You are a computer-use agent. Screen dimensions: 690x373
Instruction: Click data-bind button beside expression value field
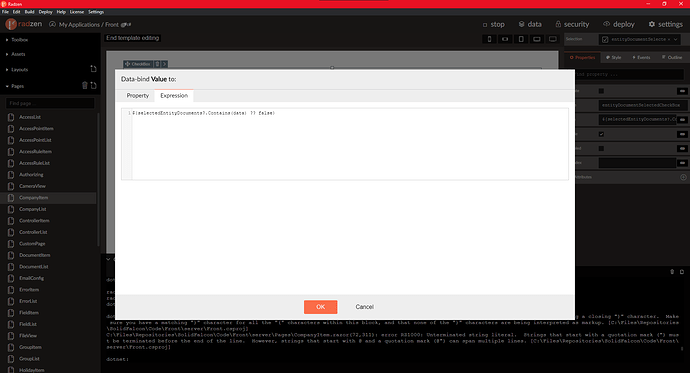point(682,120)
